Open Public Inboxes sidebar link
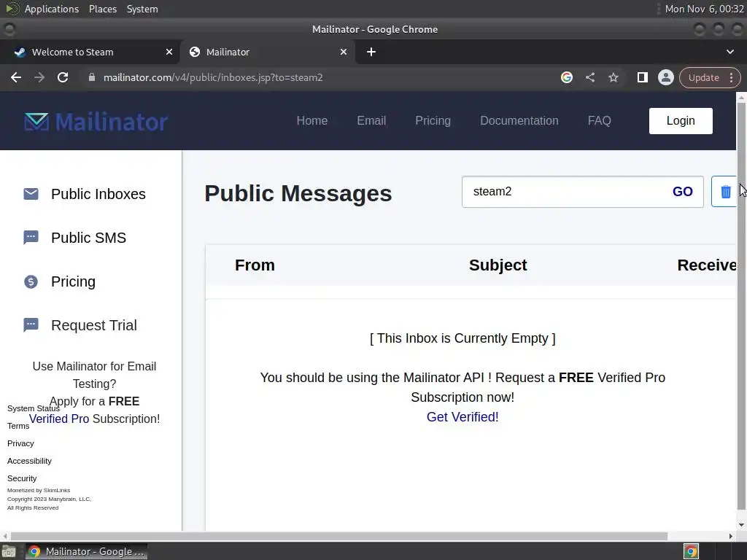The image size is (747, 560). pyautogui.click(x=98, y=194)
